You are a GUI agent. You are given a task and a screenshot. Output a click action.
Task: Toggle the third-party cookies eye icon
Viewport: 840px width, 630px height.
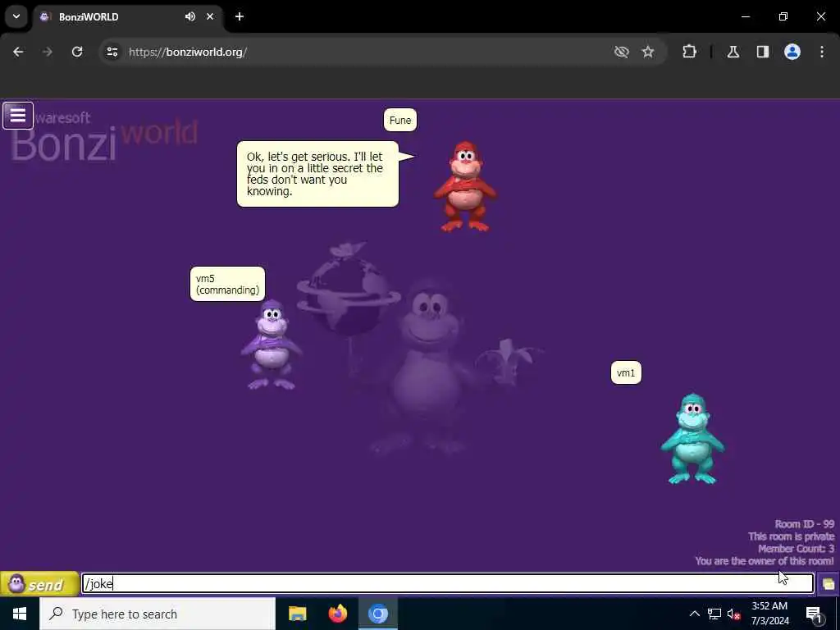point(622,52)
